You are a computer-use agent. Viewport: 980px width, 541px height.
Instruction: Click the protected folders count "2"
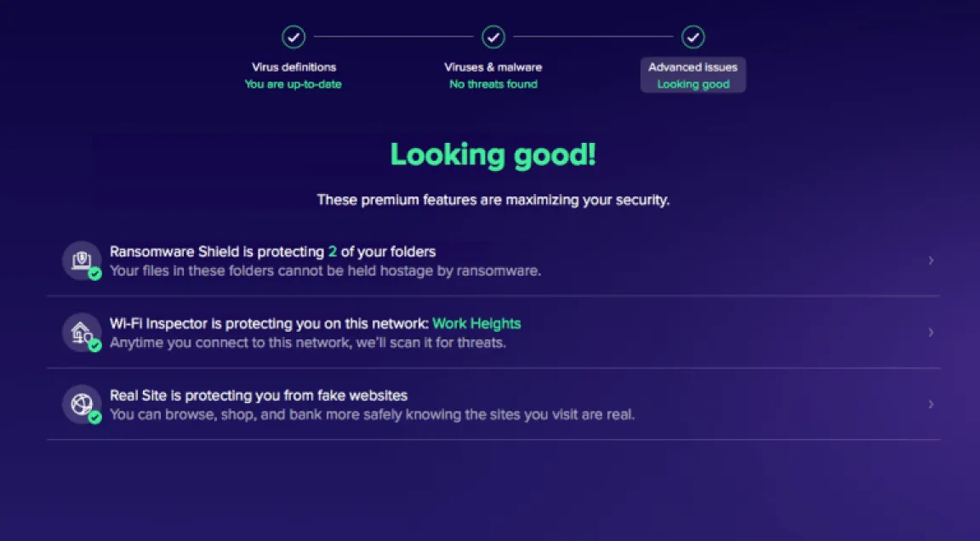tap(333, 252)
